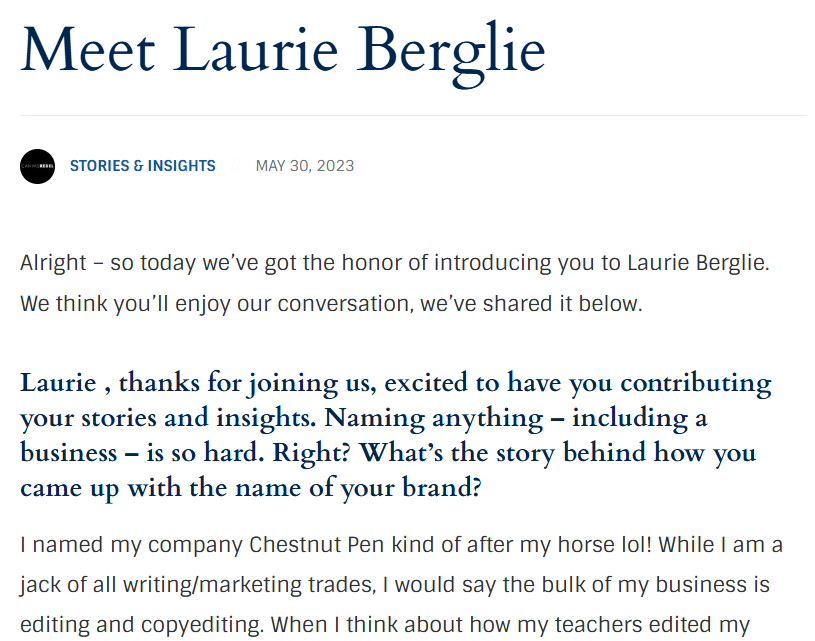Click the CanvasRebel round author avatar
815x641 pixels.
[37, 166]
